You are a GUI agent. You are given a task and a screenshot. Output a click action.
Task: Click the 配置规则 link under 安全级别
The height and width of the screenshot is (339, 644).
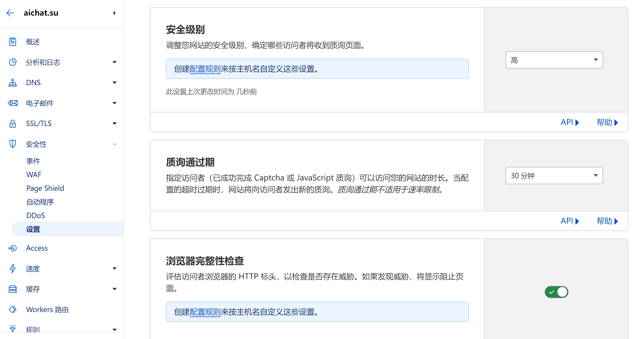click(x=205, y=69)
